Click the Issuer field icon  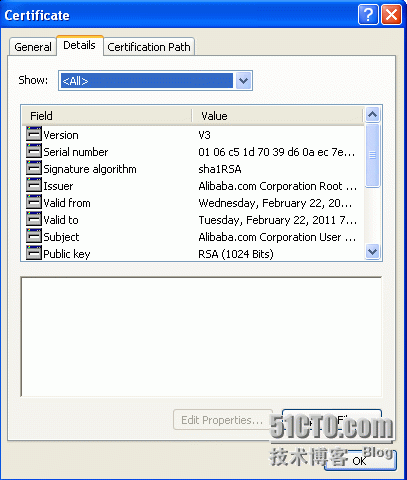[34, 186]
